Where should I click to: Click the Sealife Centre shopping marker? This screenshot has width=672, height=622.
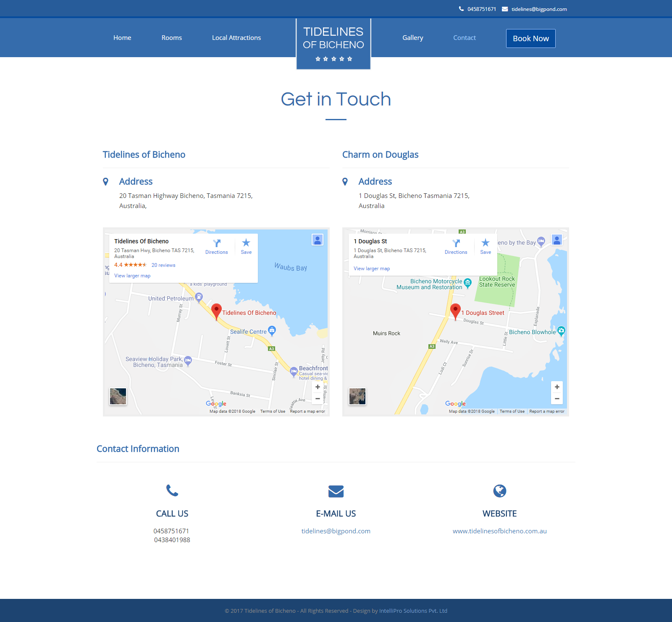point(272,330)
